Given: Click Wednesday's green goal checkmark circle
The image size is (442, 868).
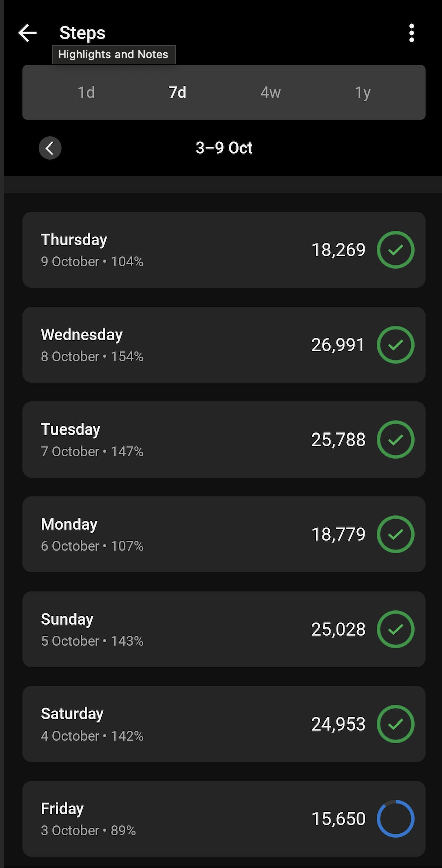Looking at the screenshot, I should click(x=395, y=345).
